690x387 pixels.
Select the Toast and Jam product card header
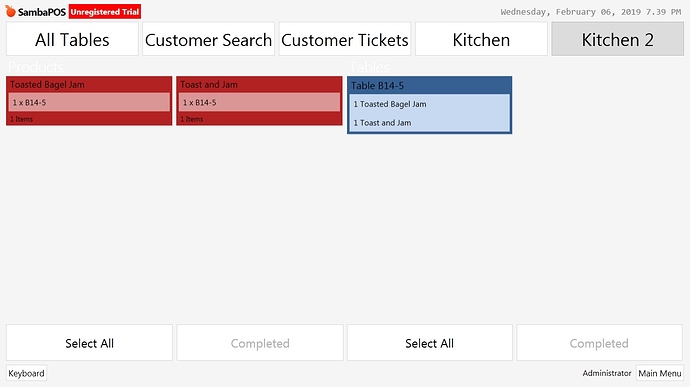pyautogui.click(x=259, y=85)
